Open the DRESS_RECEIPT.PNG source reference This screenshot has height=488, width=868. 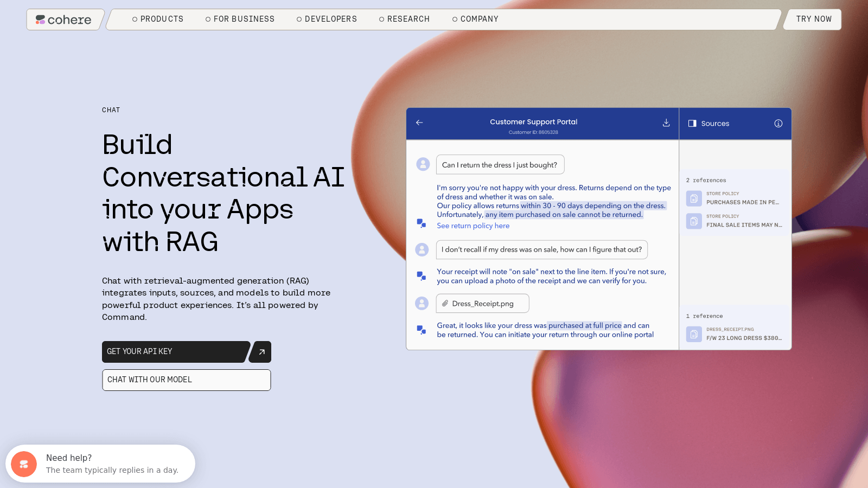735,334
